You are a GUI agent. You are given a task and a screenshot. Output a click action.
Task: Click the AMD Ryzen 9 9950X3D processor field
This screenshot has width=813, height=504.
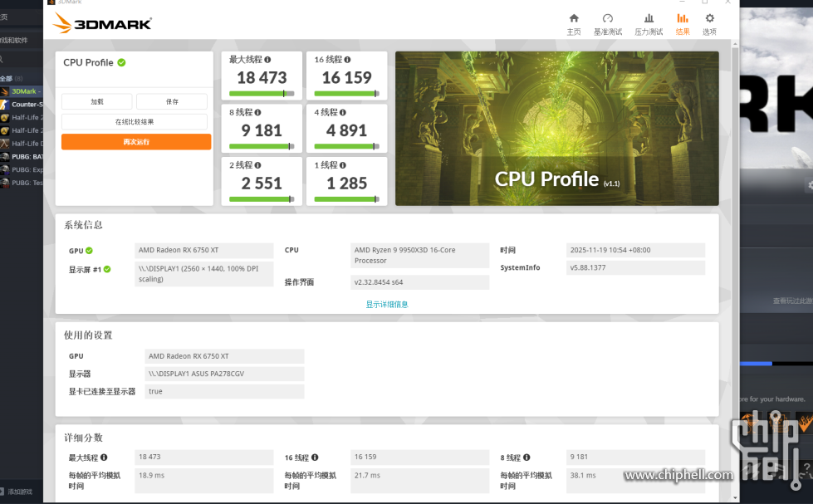(x=420, y=256)
